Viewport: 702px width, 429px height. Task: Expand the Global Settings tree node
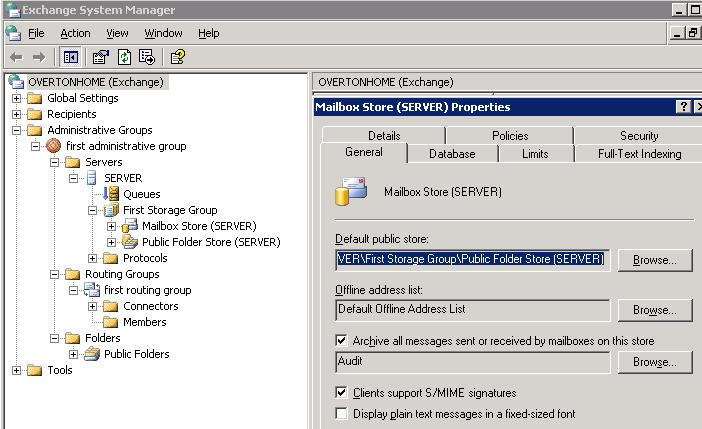[16, 98]
